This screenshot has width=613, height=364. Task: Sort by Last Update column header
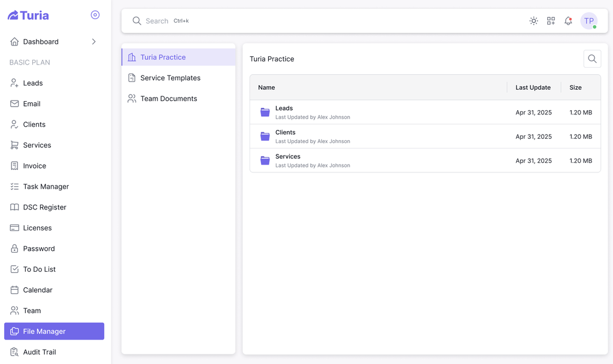coord(533,87)
